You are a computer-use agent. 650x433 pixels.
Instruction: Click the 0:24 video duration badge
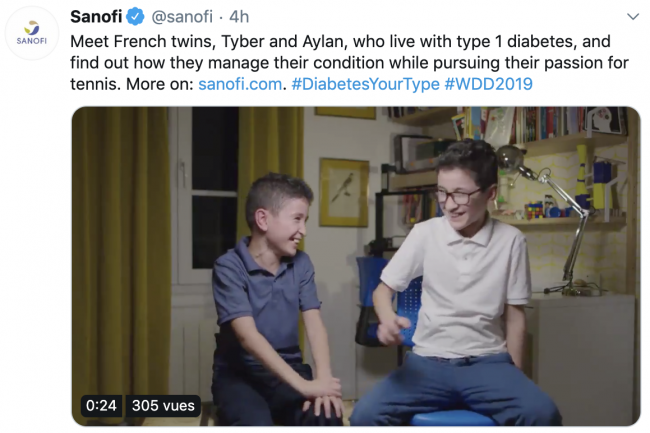tap(101, 405)
